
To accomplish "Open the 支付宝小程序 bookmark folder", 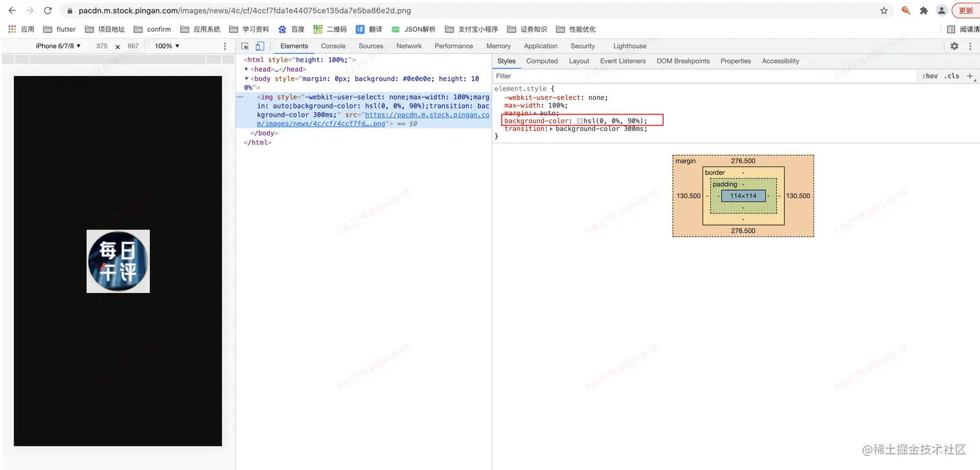I will 471,29.
